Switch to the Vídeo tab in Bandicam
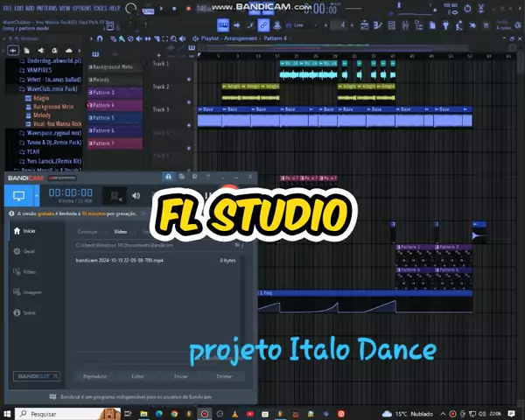525x420 pixels. point(121,232)
